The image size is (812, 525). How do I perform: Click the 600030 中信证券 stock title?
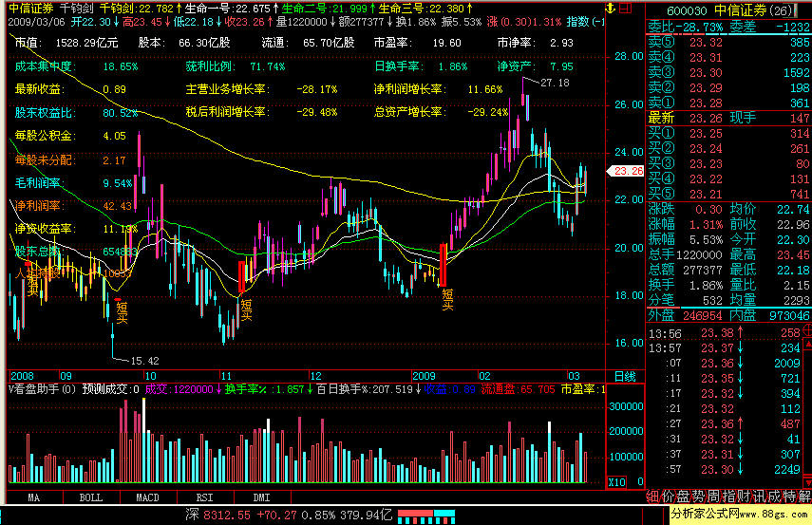pos(730,10)
